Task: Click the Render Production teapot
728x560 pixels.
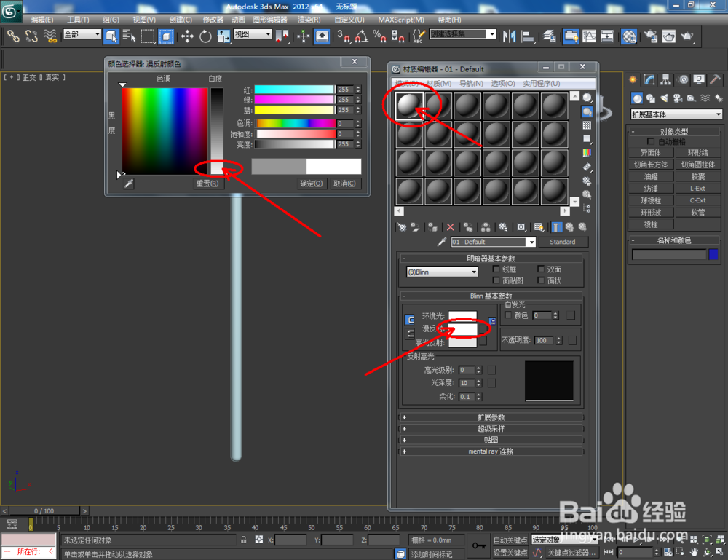Action: click(x=688, y=36)
